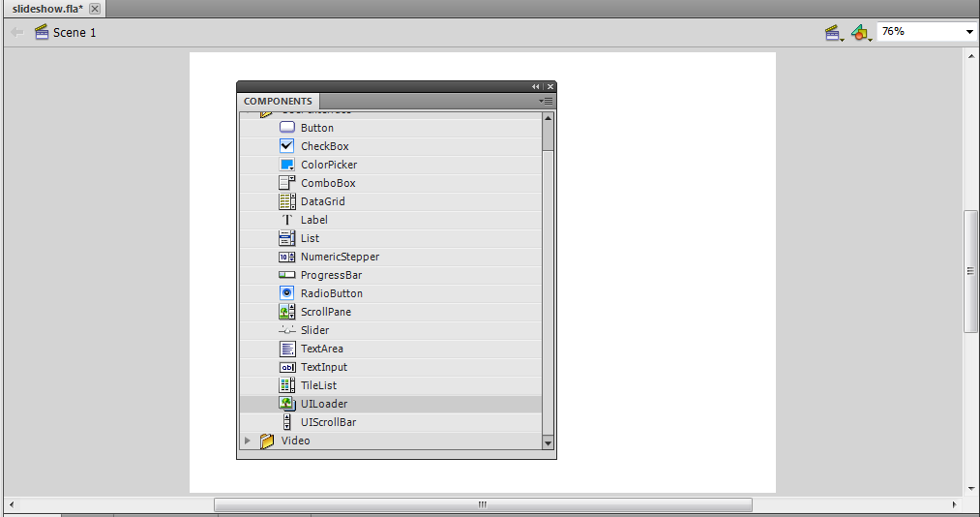Select the Slider component icon
The image size is (980, 517).
[287, 330]
